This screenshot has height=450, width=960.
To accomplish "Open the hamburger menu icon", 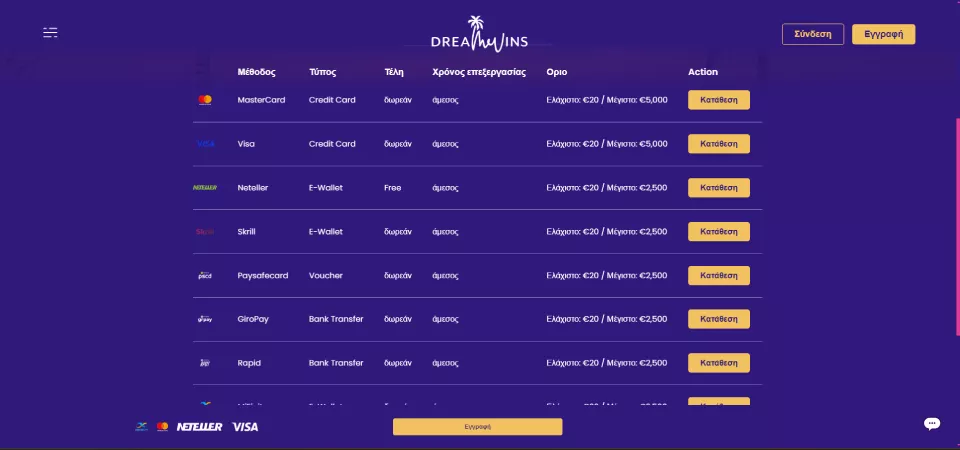I will point(50,32).
